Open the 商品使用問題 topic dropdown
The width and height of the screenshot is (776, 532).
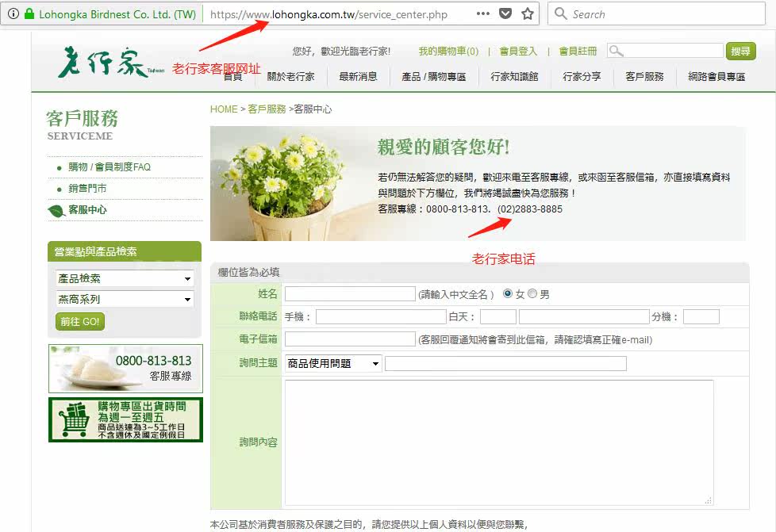pyautogui.click(x=333, y=363)
